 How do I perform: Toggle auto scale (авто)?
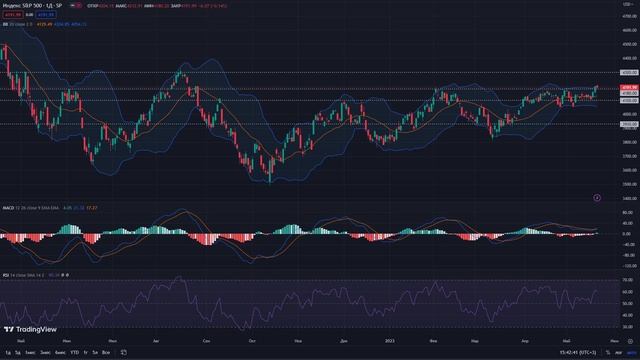[x=632, y=353]
